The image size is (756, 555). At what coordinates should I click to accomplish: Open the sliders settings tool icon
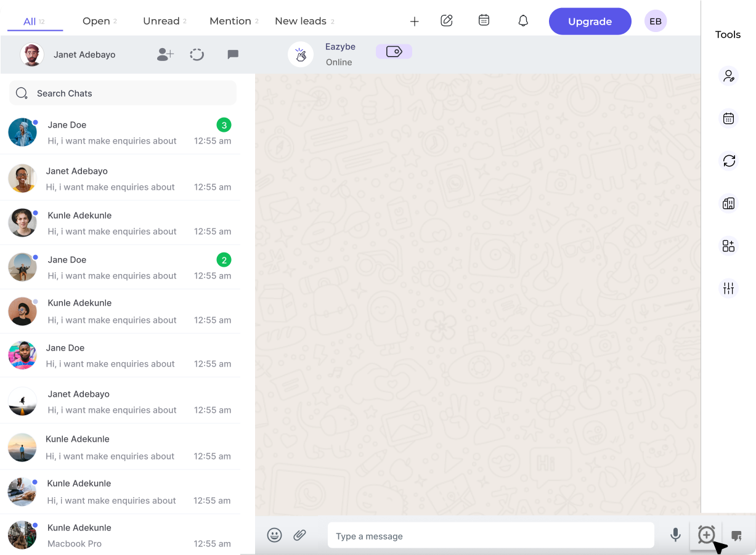[x=729, y=288]
